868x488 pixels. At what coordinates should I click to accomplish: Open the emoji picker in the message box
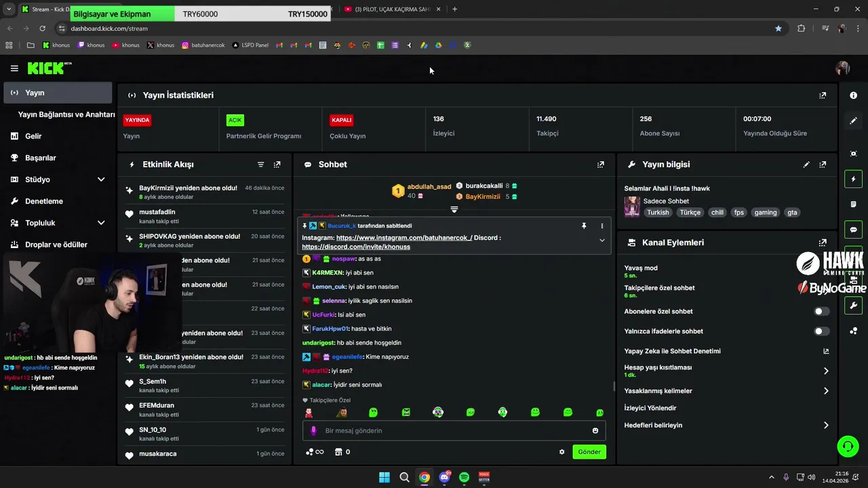point(595,430)
